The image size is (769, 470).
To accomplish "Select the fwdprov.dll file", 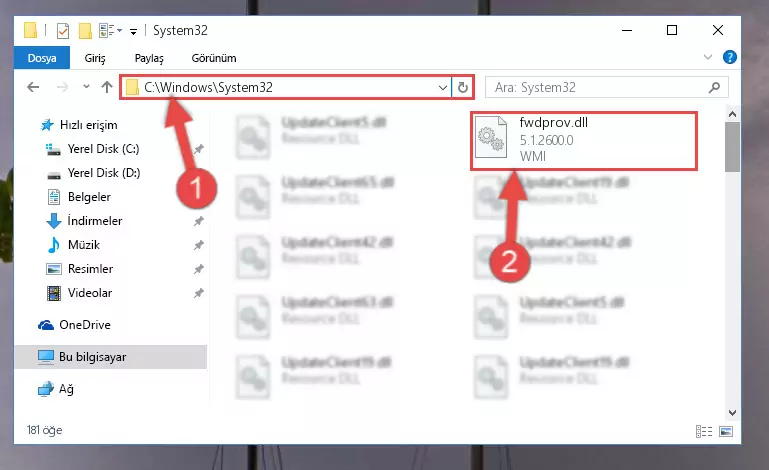I will point(584,141).
